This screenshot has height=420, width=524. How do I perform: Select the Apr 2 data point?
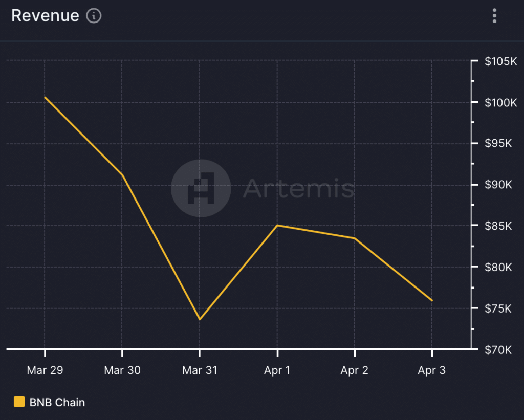click(x=355, y=238)
